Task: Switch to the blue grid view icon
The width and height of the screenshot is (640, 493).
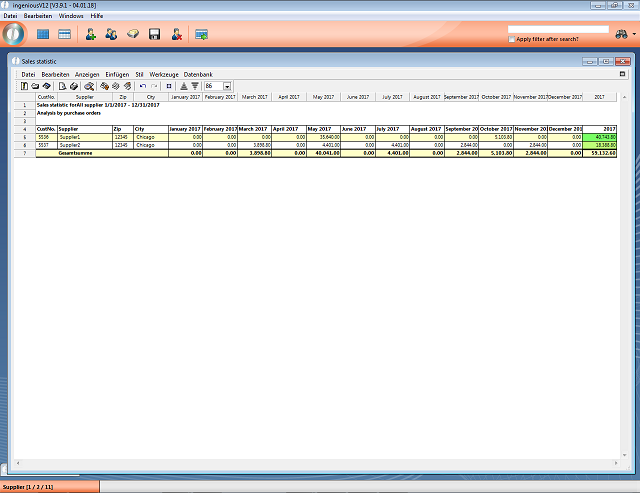Action: click(43, 34)
